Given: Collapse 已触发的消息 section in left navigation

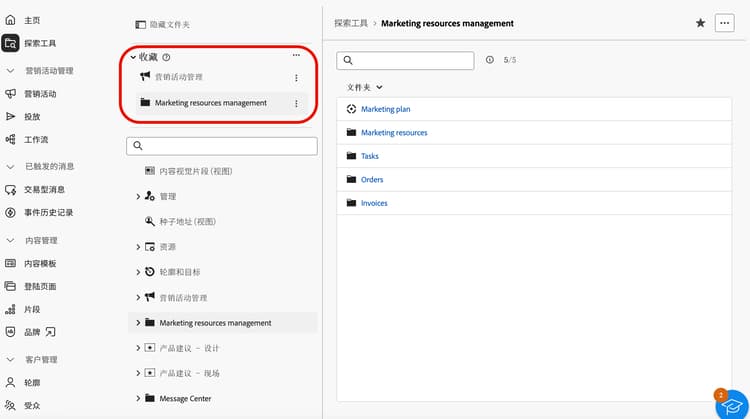Looking at the screenshot, I should click(x=11, y=166).
